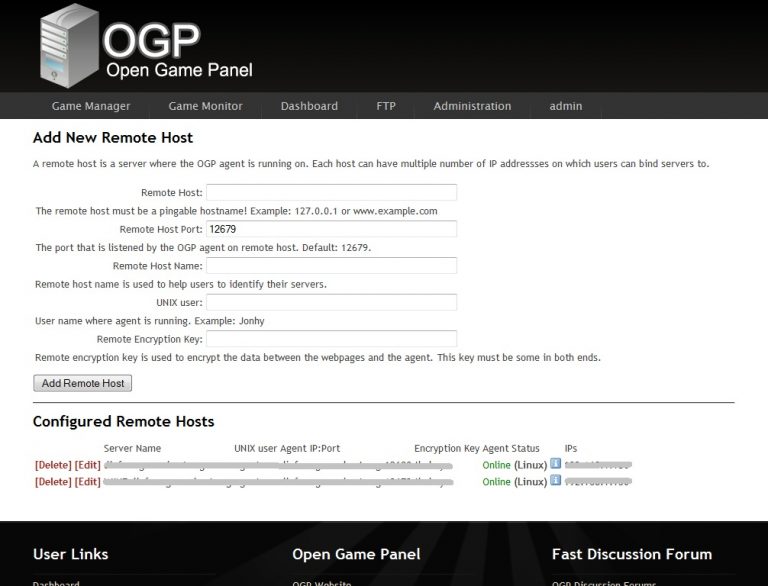Open the Game Manager menu
The image size is (768, 586).
tap(91, 106)
